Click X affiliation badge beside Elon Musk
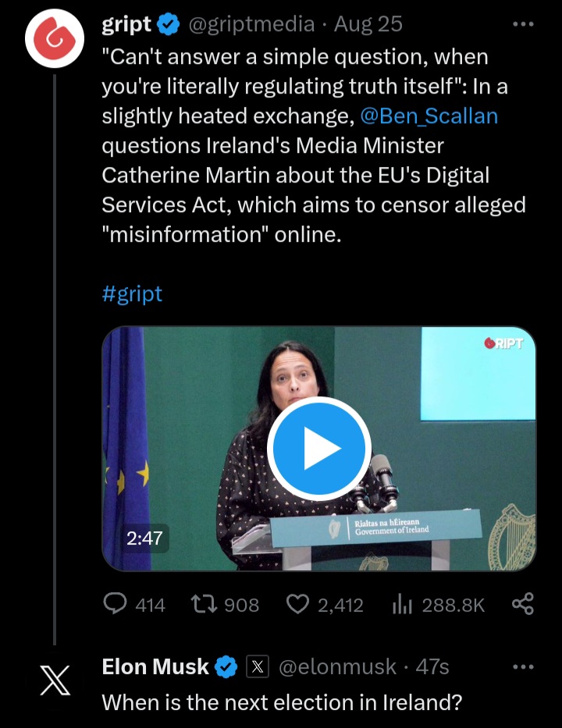 point(258,667)
